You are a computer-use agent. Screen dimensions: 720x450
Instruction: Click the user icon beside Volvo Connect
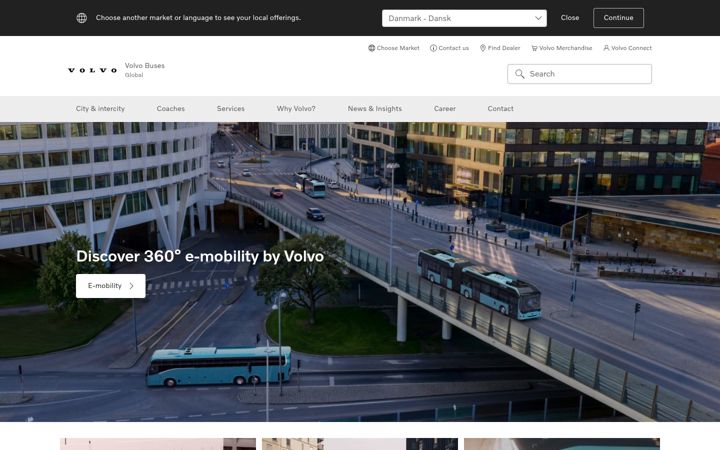click(606, 48)
